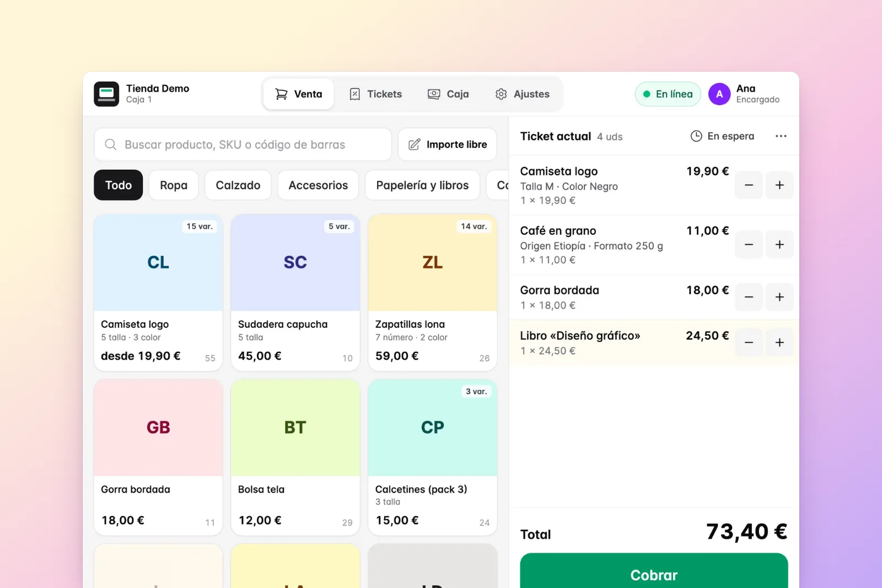Viewport: 882px width, 588px height.
Task: Put ticket En espera
Action: [722, 136]
